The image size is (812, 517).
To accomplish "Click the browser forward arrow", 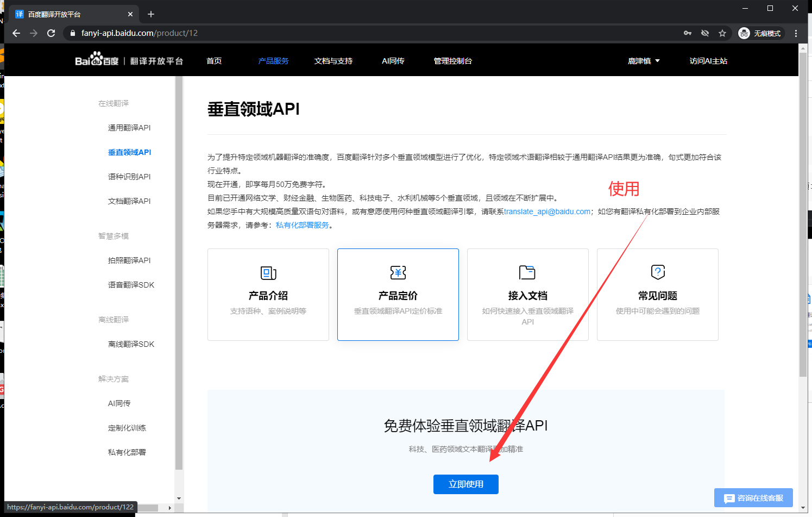I will [x=34, y=33].
